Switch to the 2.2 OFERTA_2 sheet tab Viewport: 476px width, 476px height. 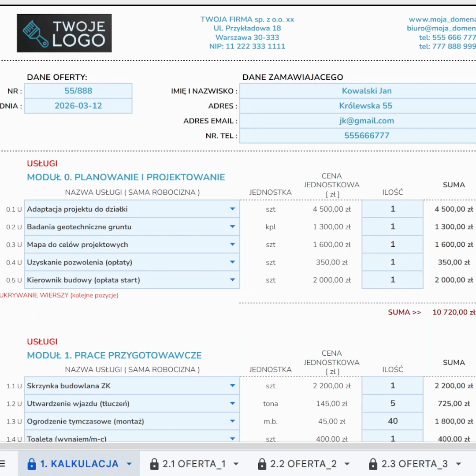point(304,464)
